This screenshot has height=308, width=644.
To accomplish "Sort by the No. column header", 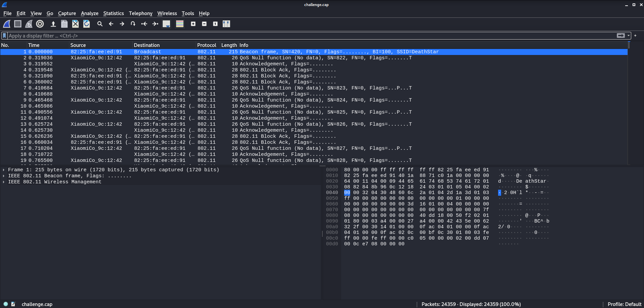I will [x=13, y=45].
